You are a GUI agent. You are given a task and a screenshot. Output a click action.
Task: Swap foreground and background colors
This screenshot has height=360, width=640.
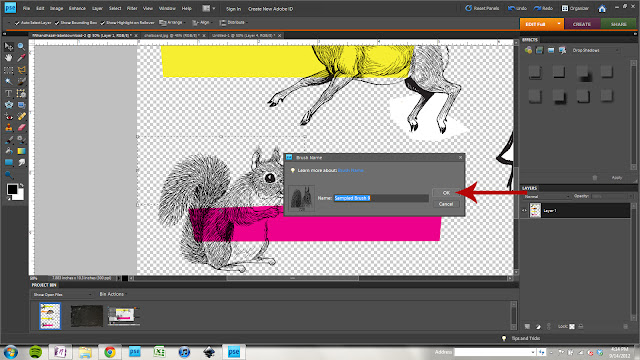(21, 186)
